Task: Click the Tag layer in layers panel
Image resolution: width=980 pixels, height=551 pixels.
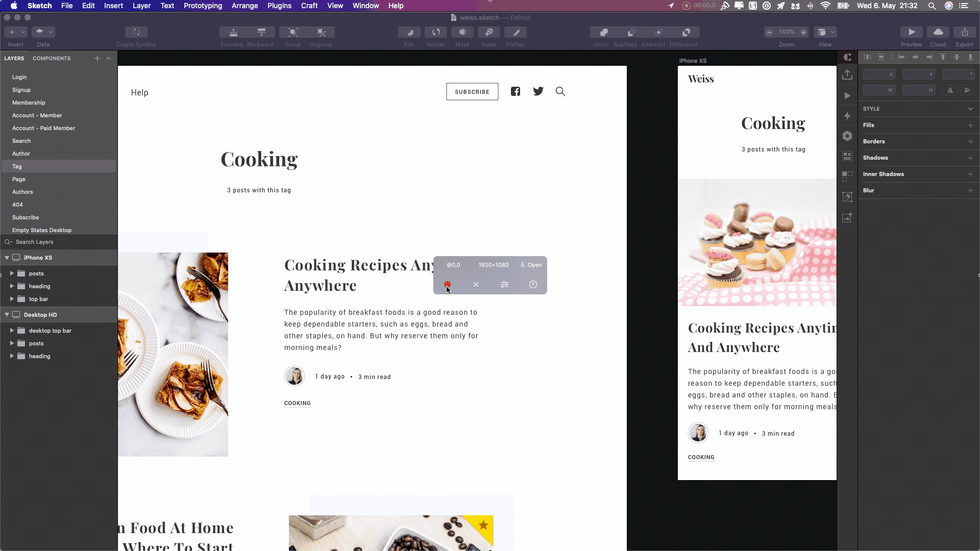Action: pyautogui.click(x=17, y=166)
